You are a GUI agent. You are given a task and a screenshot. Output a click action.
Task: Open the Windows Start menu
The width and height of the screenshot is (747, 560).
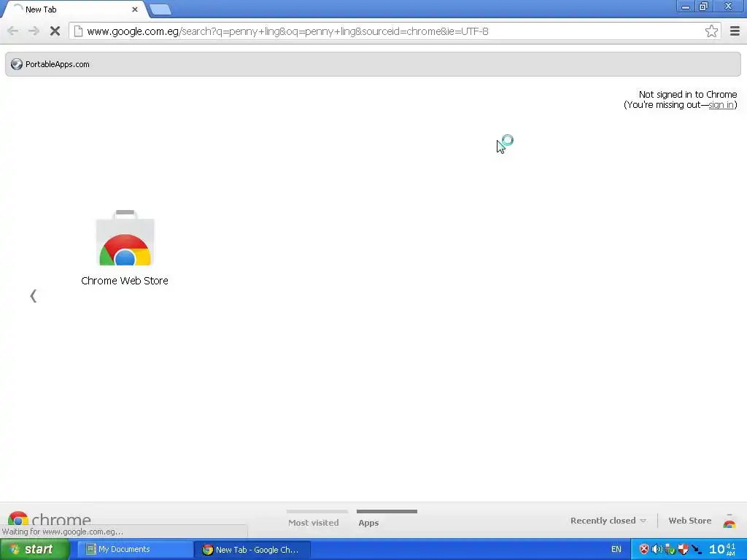click(x=34, y=549)
